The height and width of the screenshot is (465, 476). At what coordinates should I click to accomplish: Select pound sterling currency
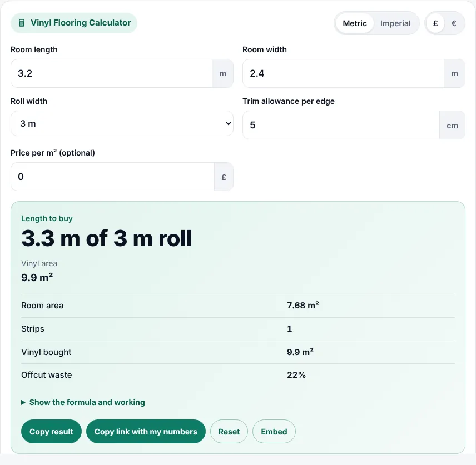(435, 23)
